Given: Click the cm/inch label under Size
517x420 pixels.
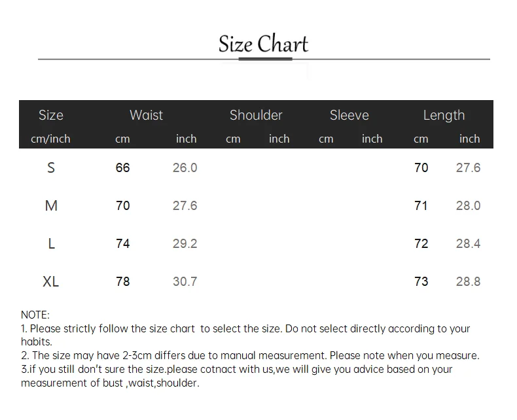Looking at the screenshot, I should click(x=50, y=139).
